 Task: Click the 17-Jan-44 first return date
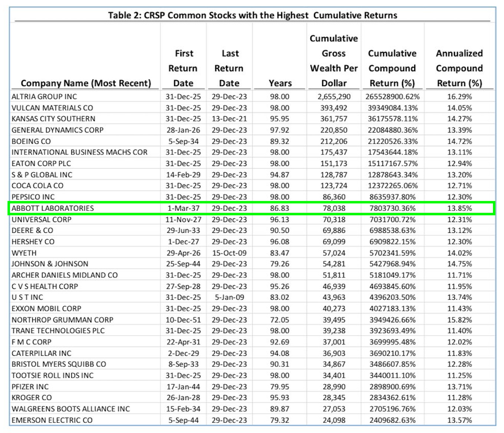click(x=183, y=387)
